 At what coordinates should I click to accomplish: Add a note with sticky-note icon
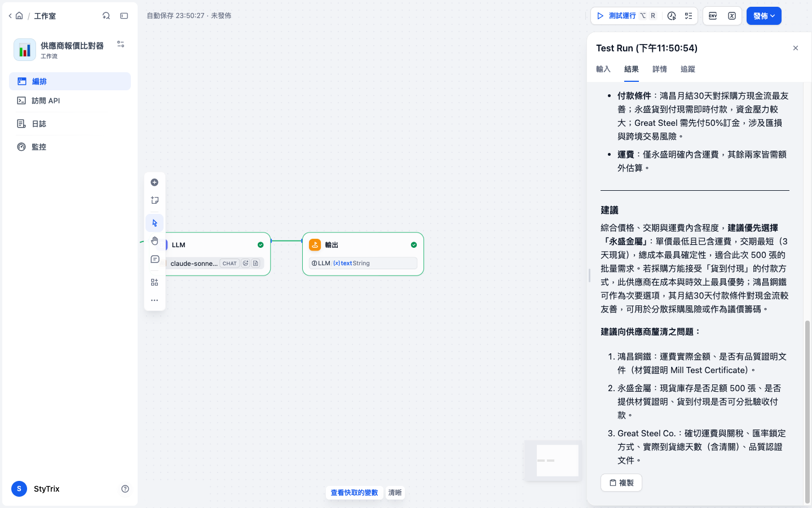[155, 200]
